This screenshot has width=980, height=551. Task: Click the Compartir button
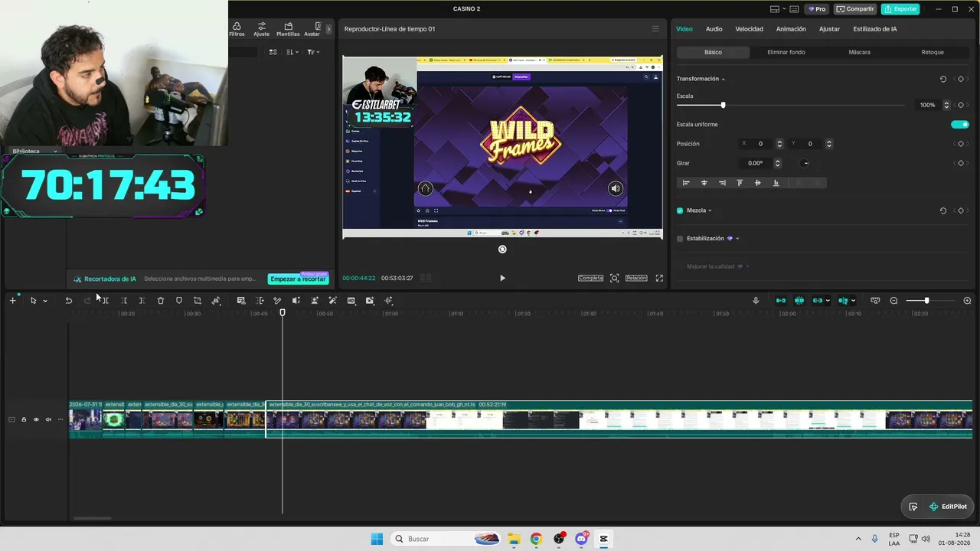855,9
